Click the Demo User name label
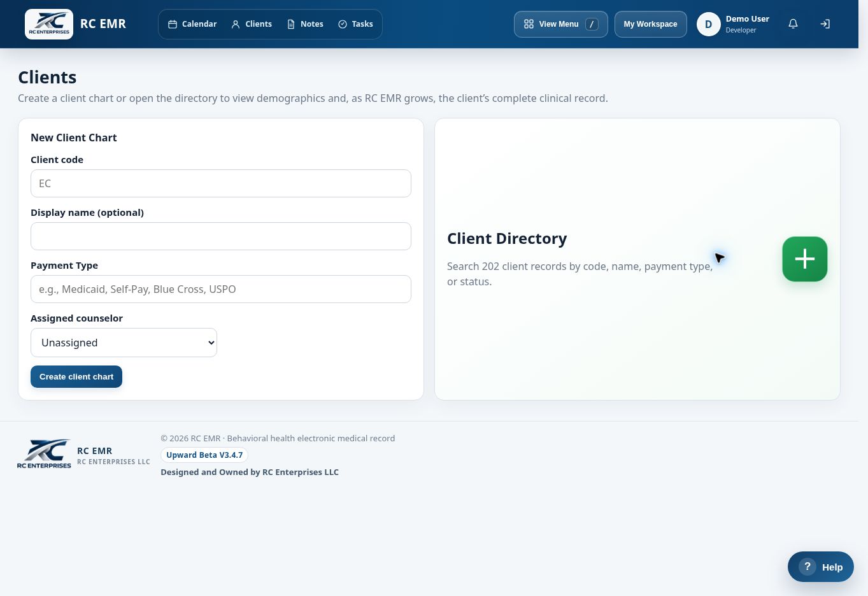868x596 pixels. tap(748, 19)
